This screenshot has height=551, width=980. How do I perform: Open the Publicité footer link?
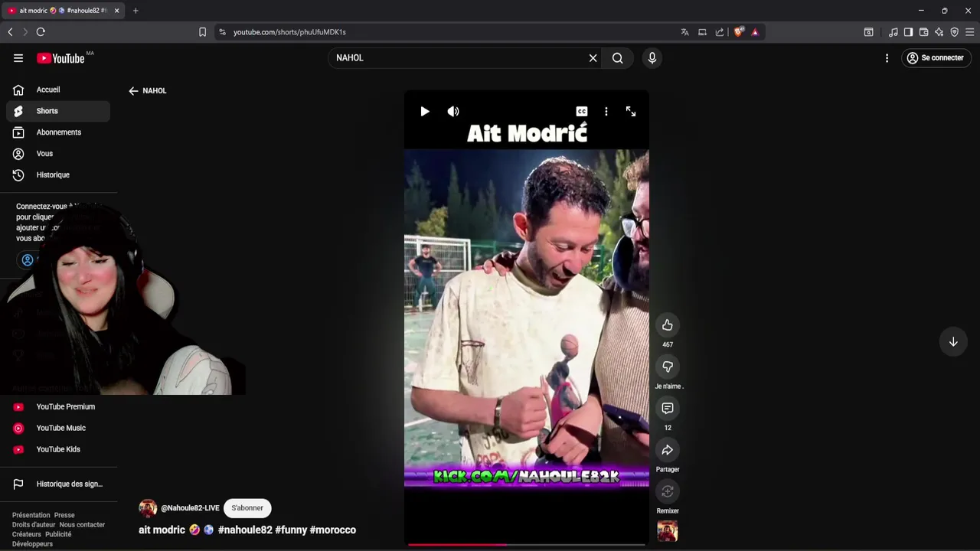(x=58, y=534)
